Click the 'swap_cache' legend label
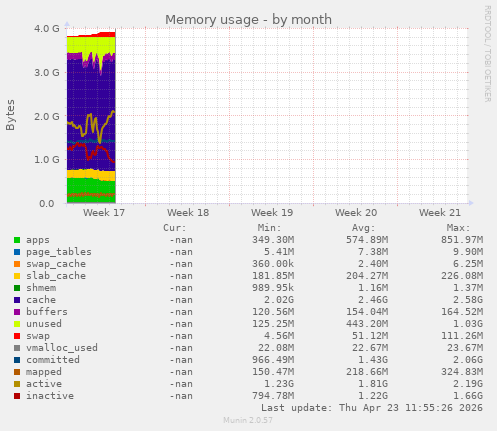 pyautogui.click(x=56, y=264)
